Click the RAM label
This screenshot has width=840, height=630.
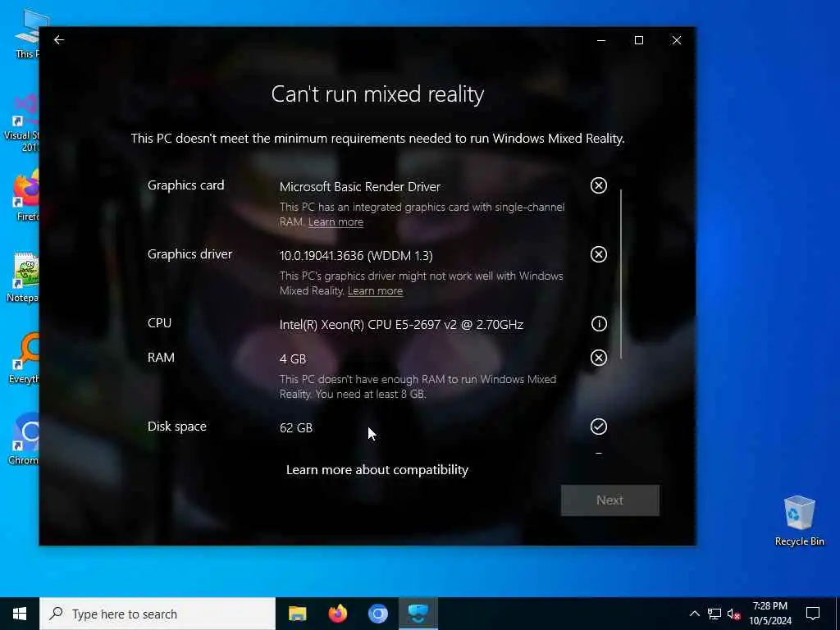click(162, 358)
